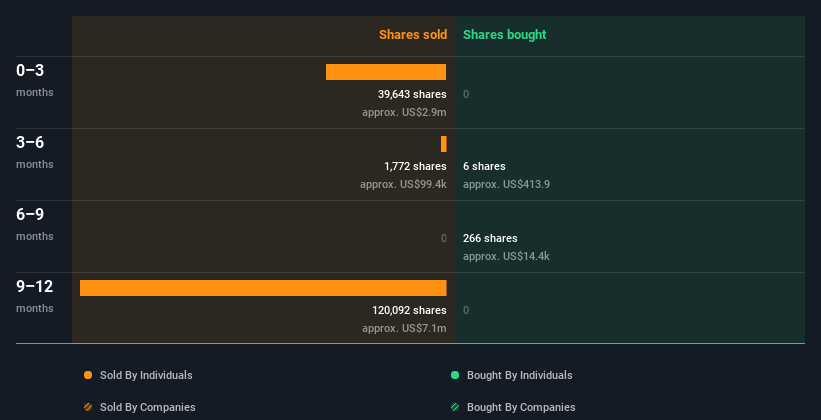Click the 6 shares bought value
Screen dimensions: 821x420
coord(484,166)
